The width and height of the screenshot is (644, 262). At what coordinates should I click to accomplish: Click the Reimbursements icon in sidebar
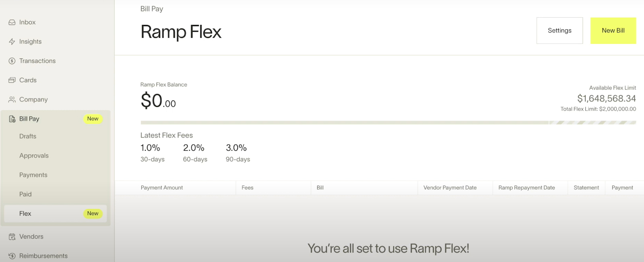[12, 256]
